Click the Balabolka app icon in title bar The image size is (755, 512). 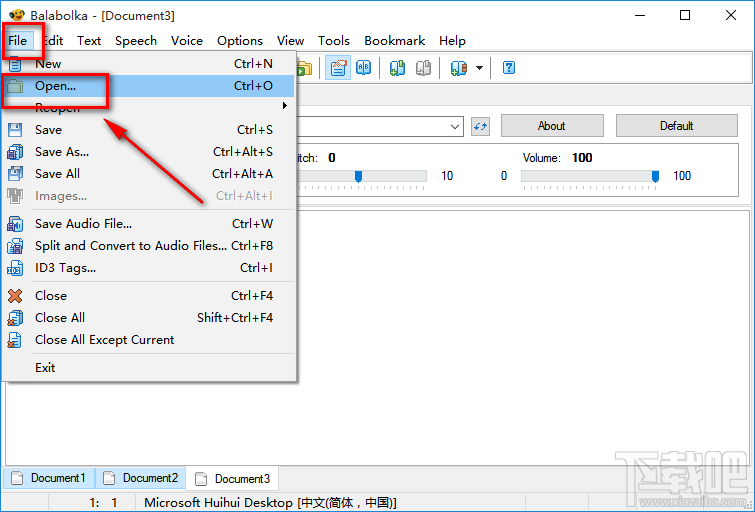17,15
